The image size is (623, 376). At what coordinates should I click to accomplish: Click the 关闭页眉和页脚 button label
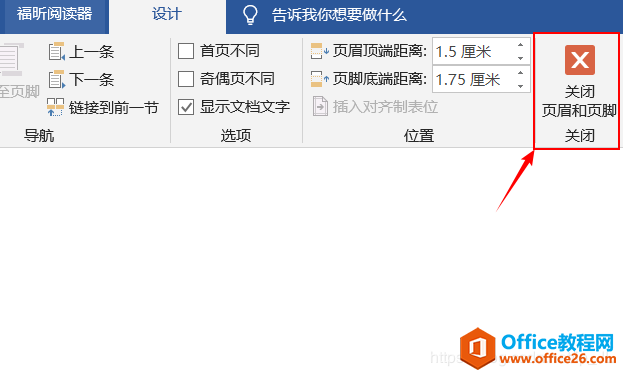[x=579, y=101]
